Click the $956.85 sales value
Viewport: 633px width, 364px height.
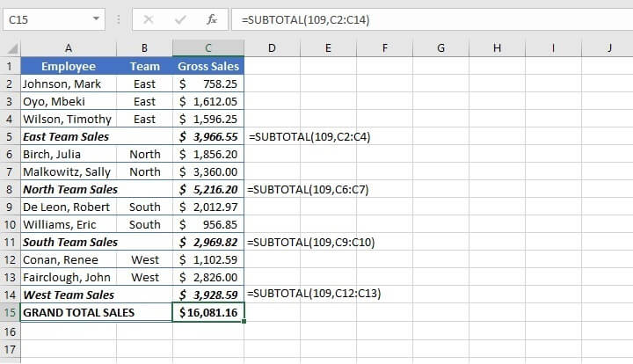(x=208, y=224)
